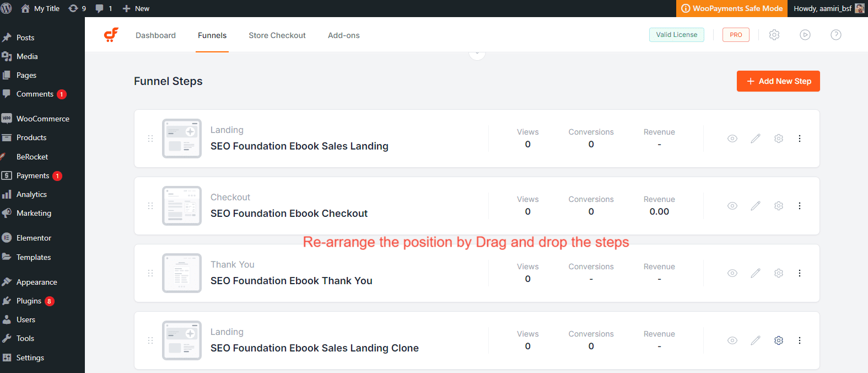This screenshot has width=868, height=373.
Task: Open more options menu for Checkout step
Action: tap(800, 206)
